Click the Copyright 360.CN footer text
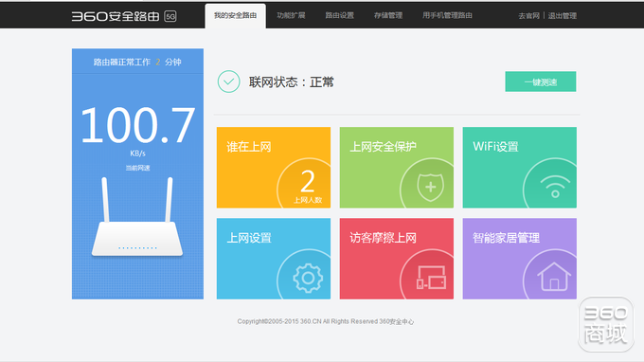The height and width of the screenshot is (362, 644). pyautogui.click(x=325, y=321)
